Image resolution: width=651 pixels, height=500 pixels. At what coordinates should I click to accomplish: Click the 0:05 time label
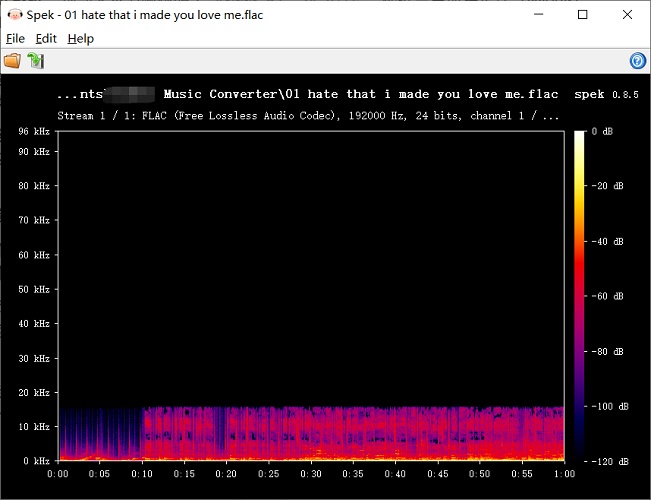coord(99,474)
